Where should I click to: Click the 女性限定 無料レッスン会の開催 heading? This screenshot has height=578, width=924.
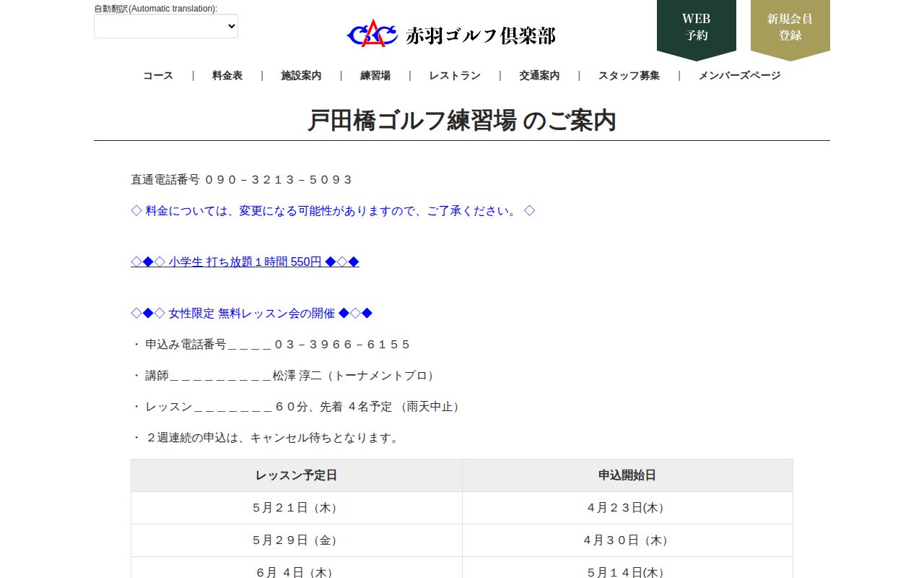click(x=251, y=313)
